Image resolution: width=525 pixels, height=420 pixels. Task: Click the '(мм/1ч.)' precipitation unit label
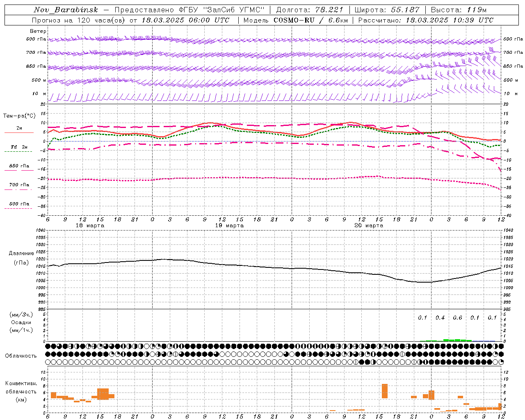(21, 330)
